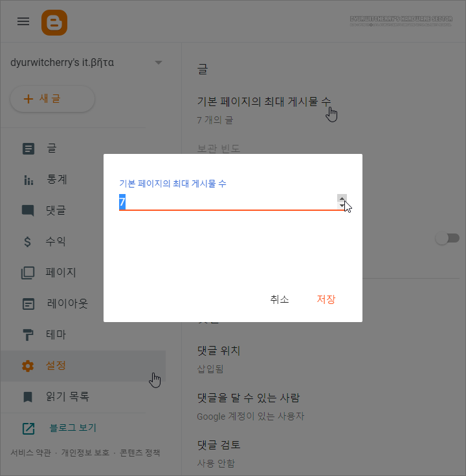Click the theme (테마) paint roller icon
466x476 pixels.
pos(28,335)
